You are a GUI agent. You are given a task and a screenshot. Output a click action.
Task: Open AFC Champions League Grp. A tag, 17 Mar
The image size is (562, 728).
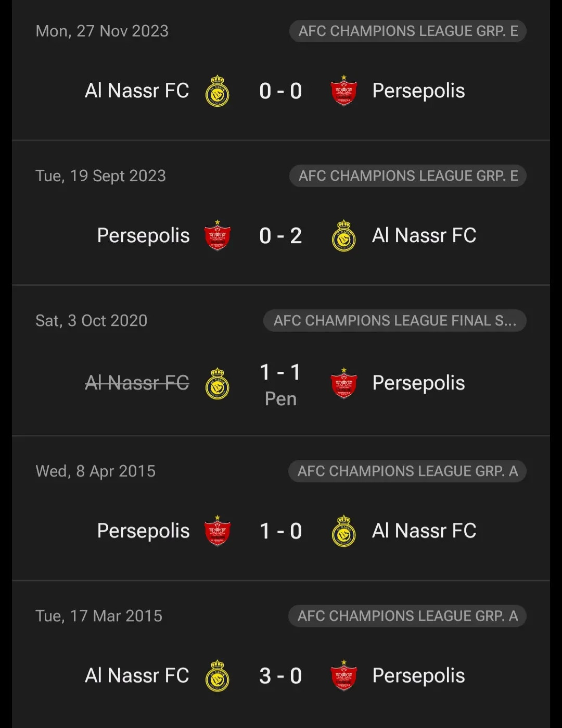tap(407, 616)
